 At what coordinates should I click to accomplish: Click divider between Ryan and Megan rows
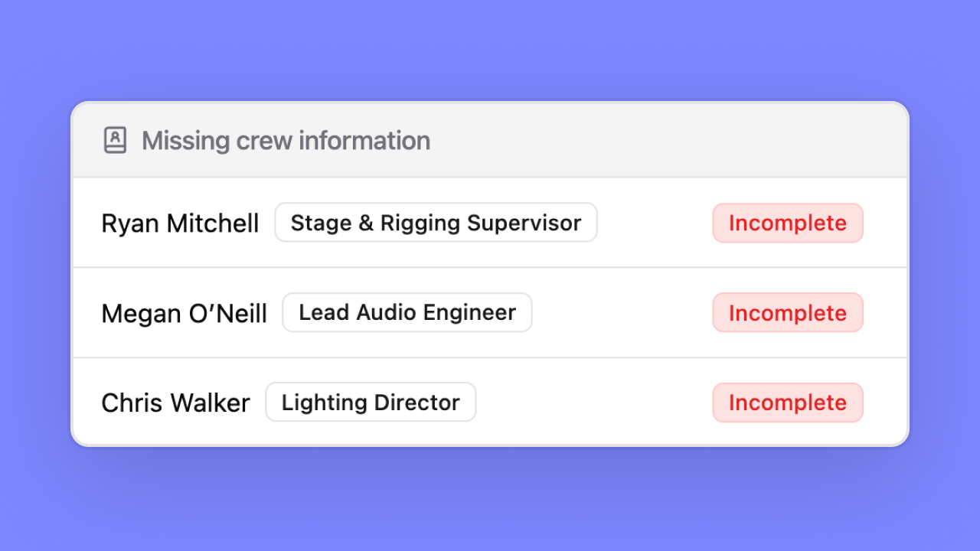pos(490,268)
